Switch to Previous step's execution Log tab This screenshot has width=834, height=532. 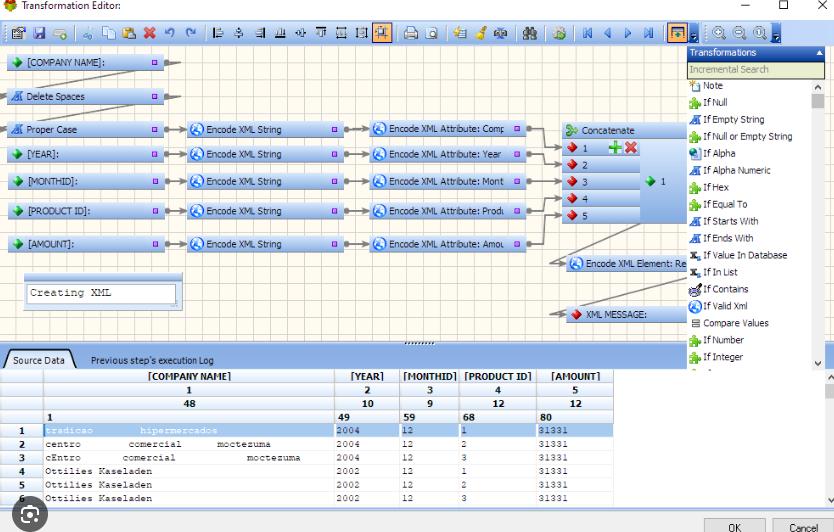[152, 360]
